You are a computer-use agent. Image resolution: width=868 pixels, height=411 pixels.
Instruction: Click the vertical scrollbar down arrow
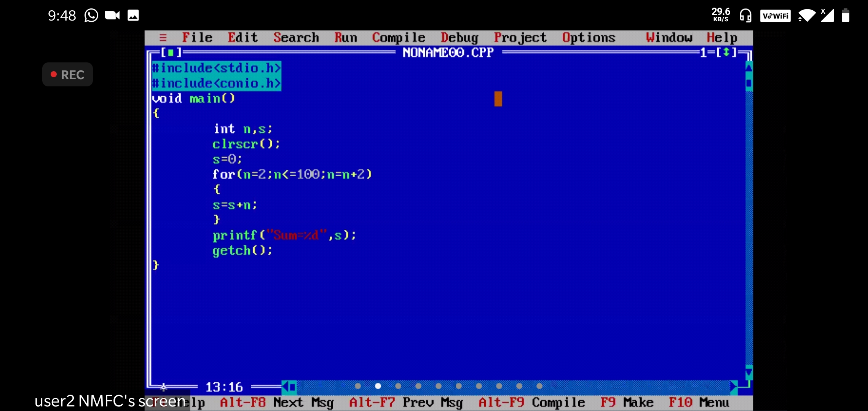coord(748,372)
